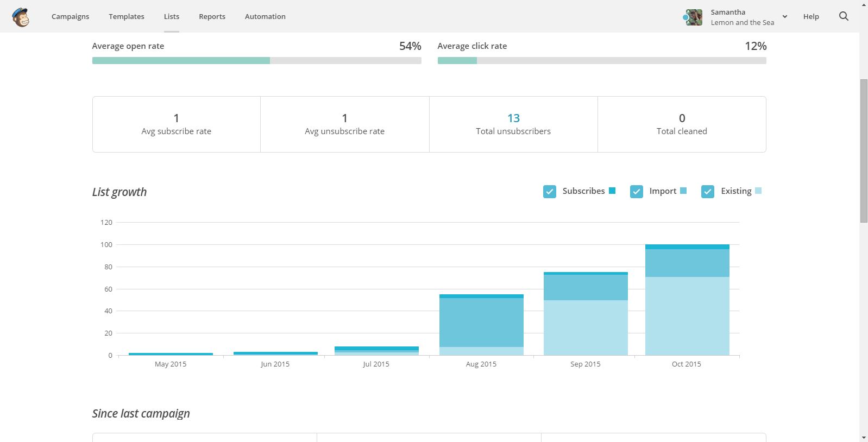This screenshot has width=868, height=442.
Task: Click the Aug 2015 chart bar
Action: [x=481, y=325]
